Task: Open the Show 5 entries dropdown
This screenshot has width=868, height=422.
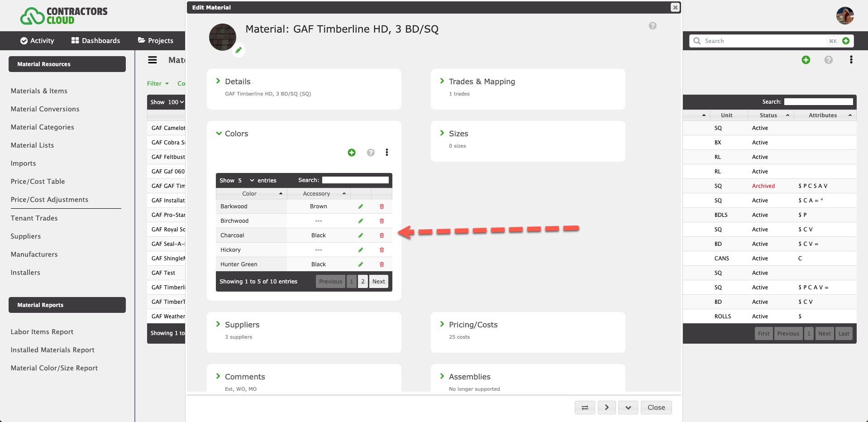Action: [x=246, y=181]
